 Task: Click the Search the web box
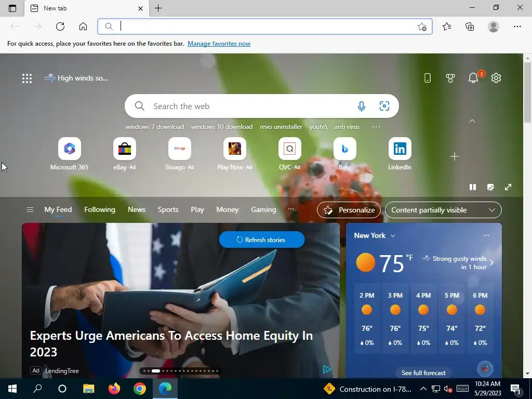[x=262, y=106]
